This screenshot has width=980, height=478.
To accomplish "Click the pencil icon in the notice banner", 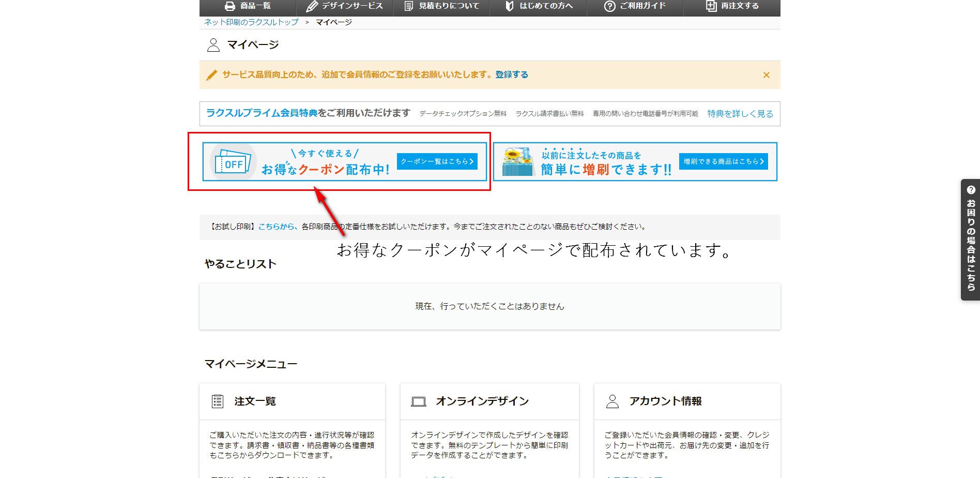I will coord(211,75).
